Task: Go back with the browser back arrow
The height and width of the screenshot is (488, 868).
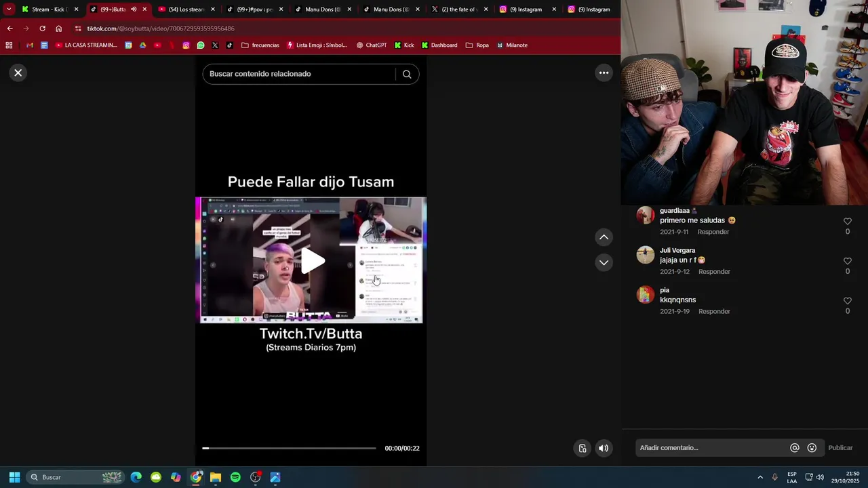Action: click(x=9, y=28)
